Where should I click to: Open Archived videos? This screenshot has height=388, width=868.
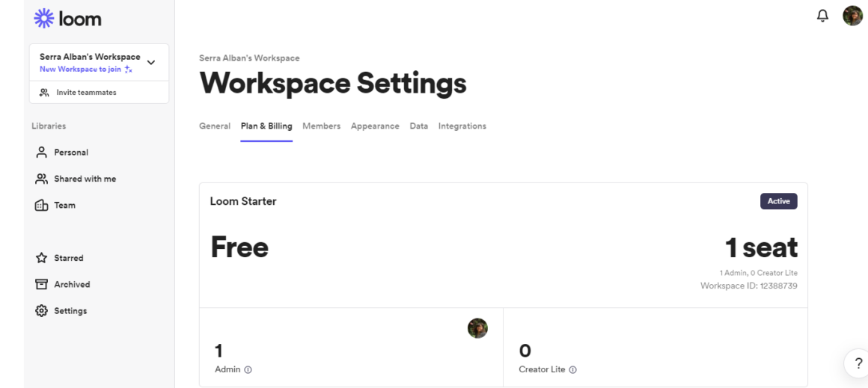(72, 284)
